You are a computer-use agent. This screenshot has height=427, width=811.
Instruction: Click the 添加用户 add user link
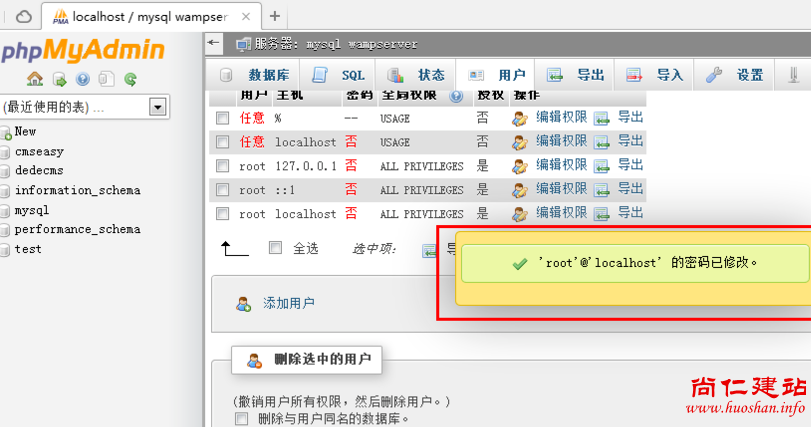pos(288,304)
